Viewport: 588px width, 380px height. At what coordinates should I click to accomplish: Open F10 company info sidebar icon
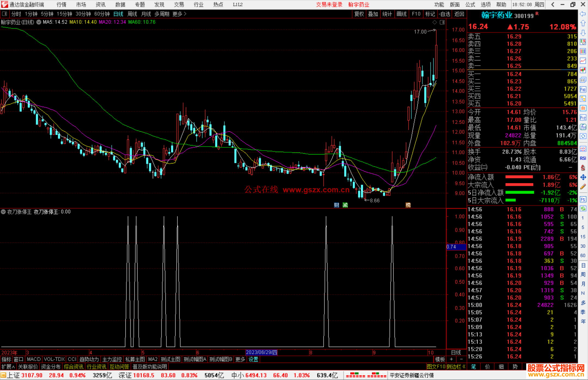583,89
